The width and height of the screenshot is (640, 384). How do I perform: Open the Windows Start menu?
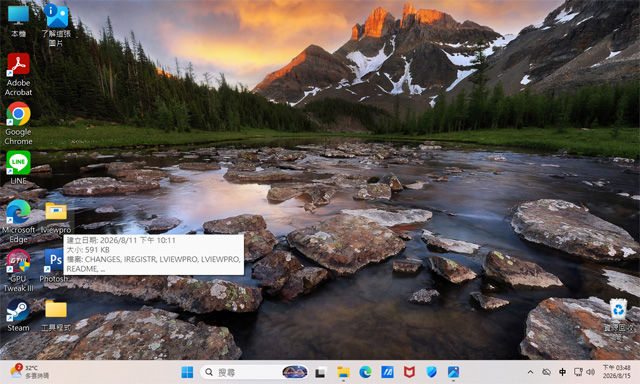click(187, 372)
